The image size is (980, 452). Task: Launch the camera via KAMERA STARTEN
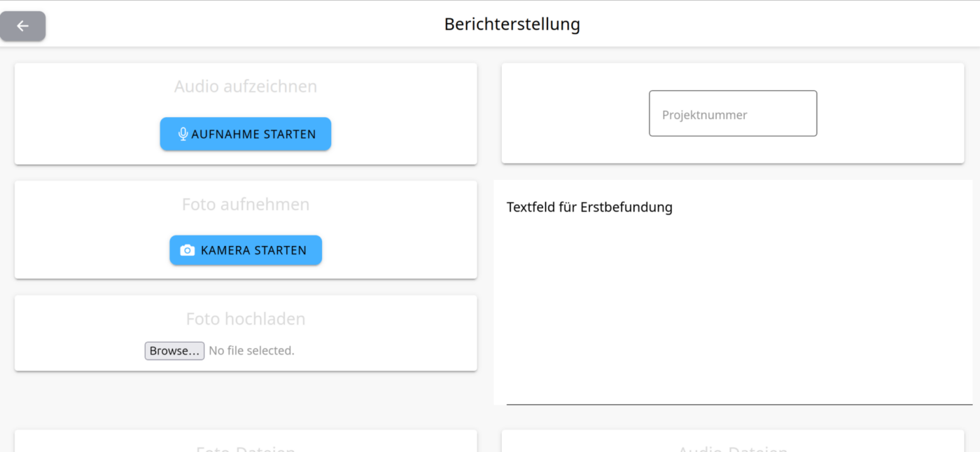pyautogui.click(x=246, y=250)
